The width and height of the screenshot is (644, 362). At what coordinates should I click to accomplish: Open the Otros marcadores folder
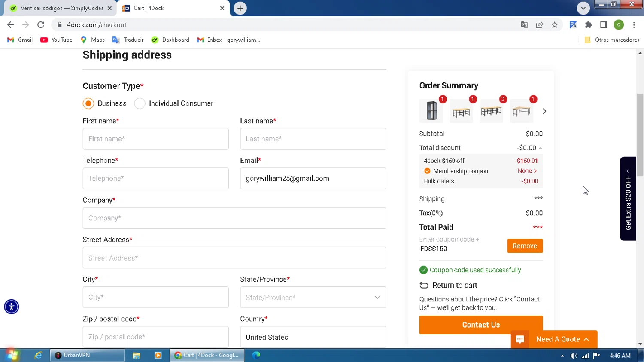pos(612,40)
